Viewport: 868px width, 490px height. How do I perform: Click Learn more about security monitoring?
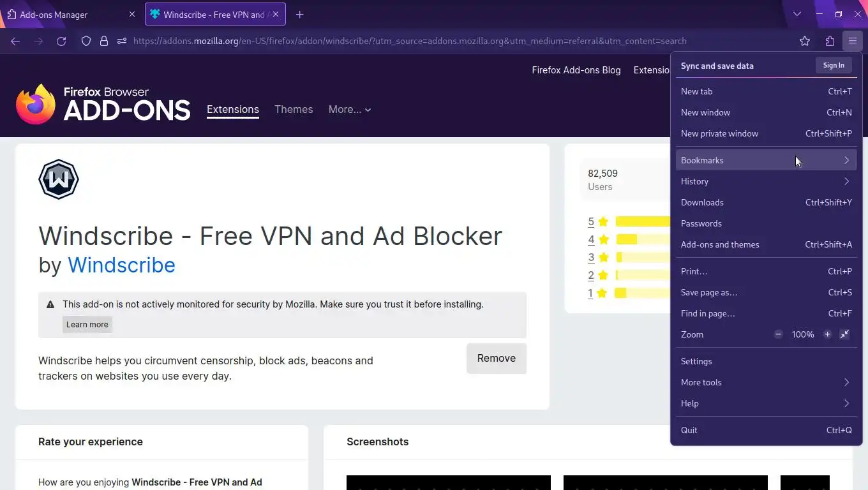click(x=87, y=324)
